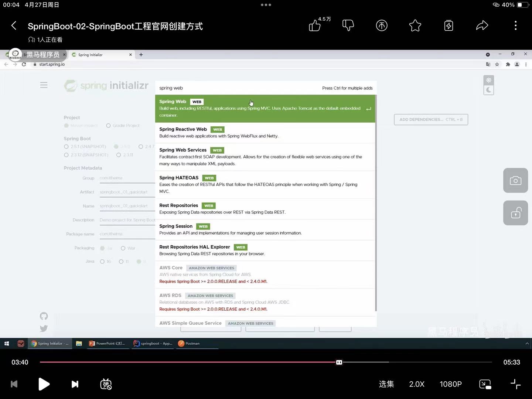Select Rest Repositories HAL Explorer dependency
The image size is (532, 399).
tap(265, 250)
